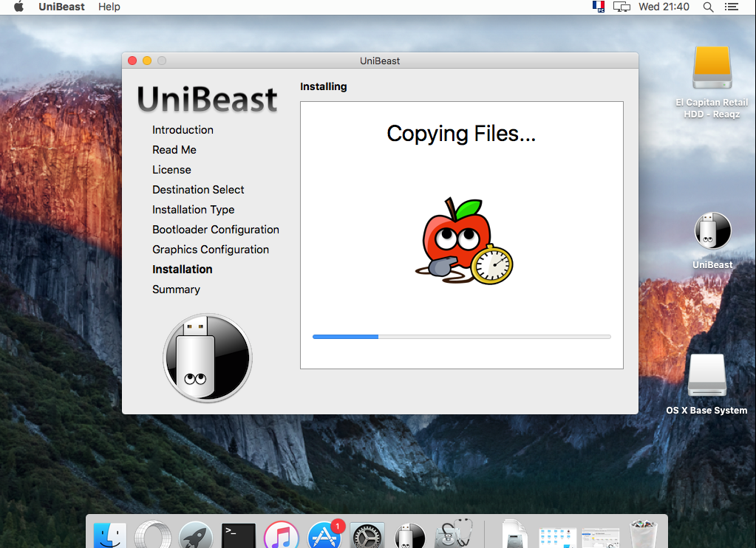Open the Apple menu
Viewport: 756px width, 548px height.
18,7
